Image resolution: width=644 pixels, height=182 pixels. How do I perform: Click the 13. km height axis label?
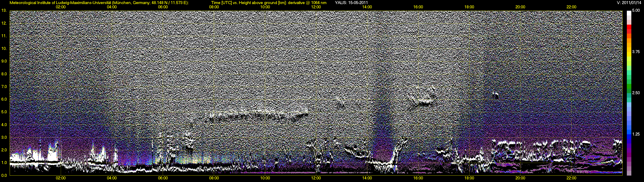[4, 10]
